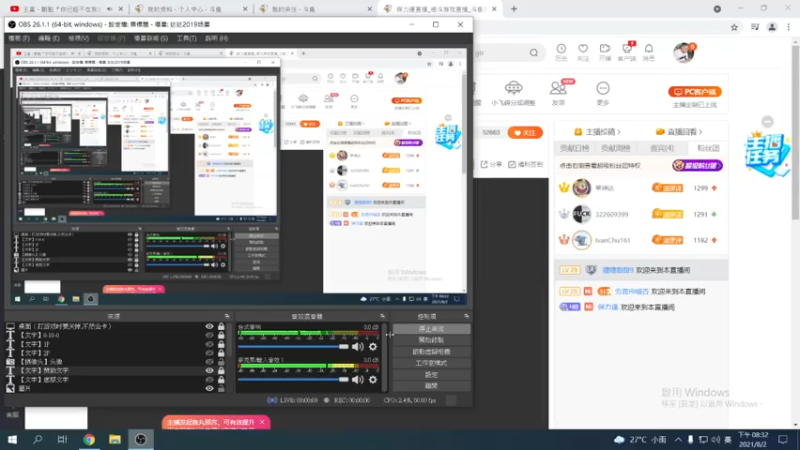
Task: Collapse floating badge with the minus icon
Action: coord(767,121)
